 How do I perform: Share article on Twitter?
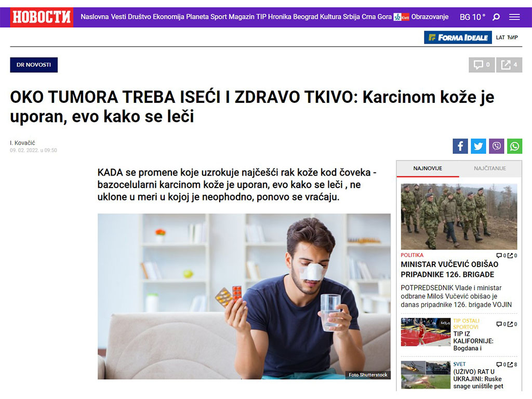tap(478, 146)
